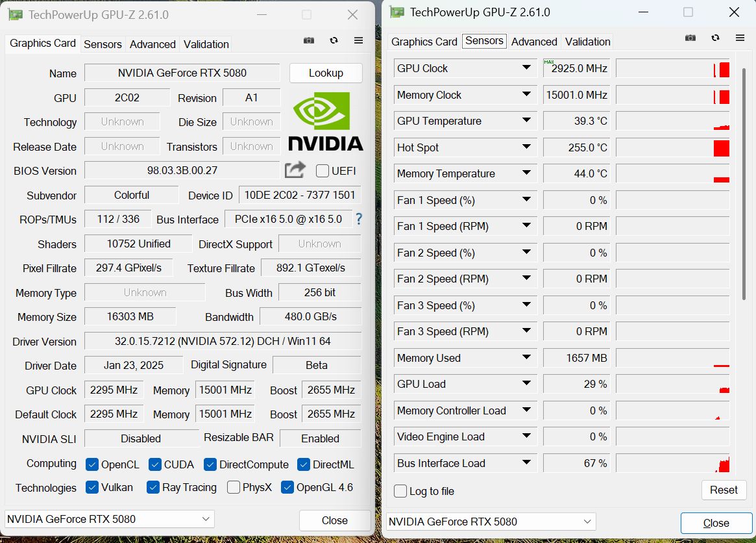Click the refresh icon in Sensors window
Viewport: 756px width, 543px height.
click(716, 38)
